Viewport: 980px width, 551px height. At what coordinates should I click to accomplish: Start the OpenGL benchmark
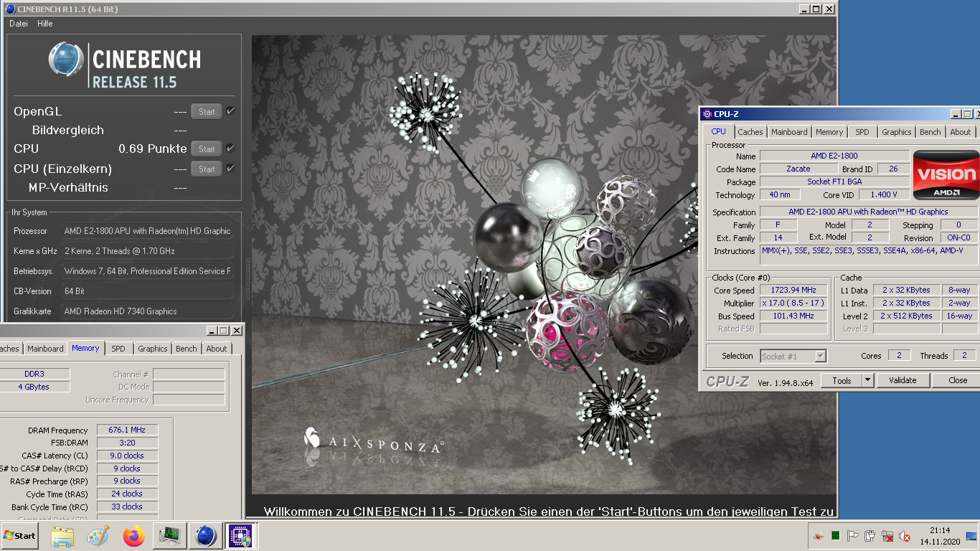point(207,111)
